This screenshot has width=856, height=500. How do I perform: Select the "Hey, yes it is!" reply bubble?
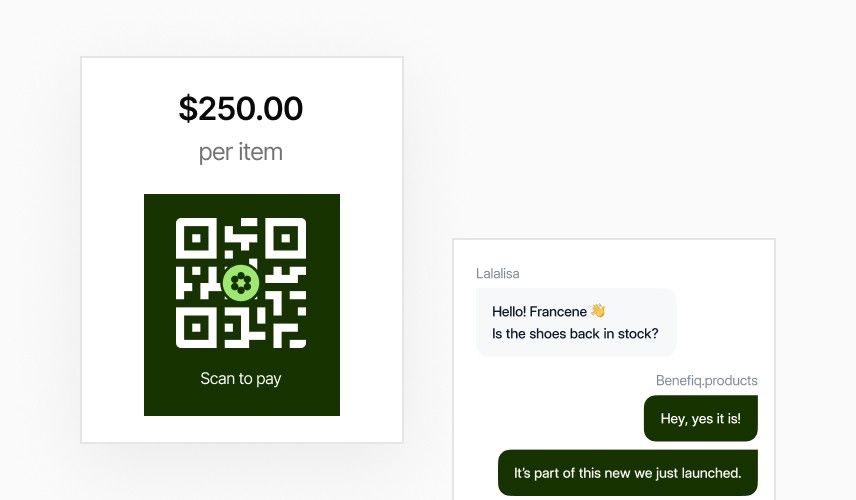tap(700, 418)
